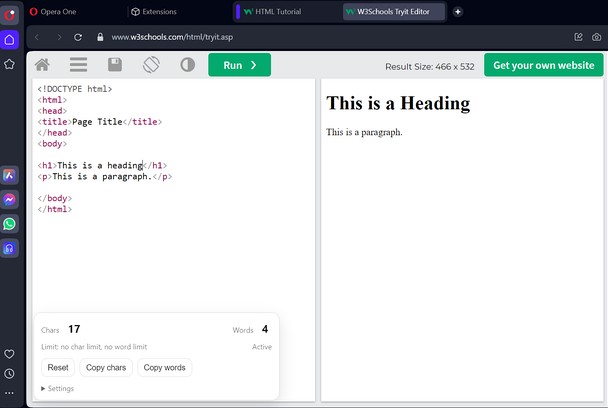
Task: Open the W3Schools hamburger menu
Action: (78, 65)
